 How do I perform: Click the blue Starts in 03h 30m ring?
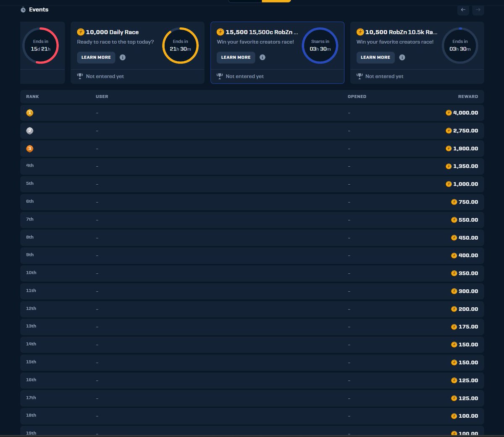[320, 45]
